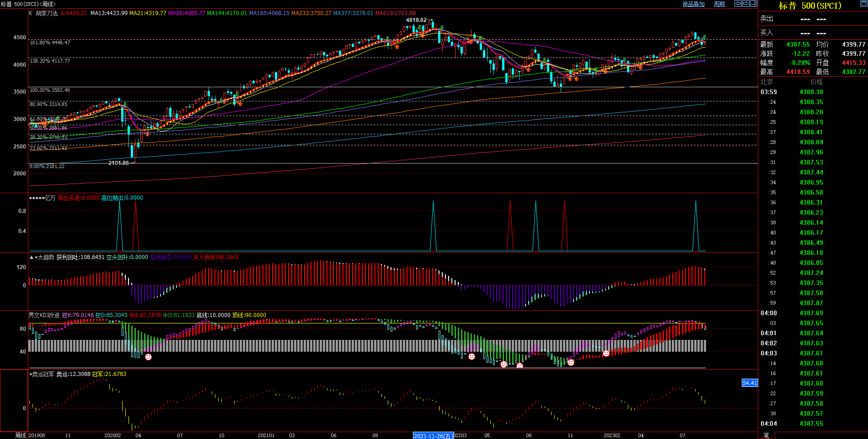Click the 161.80% Fibonacci level line label
Image resolution: width=868 pixels, height=439 pixels.
click(50, 42)
